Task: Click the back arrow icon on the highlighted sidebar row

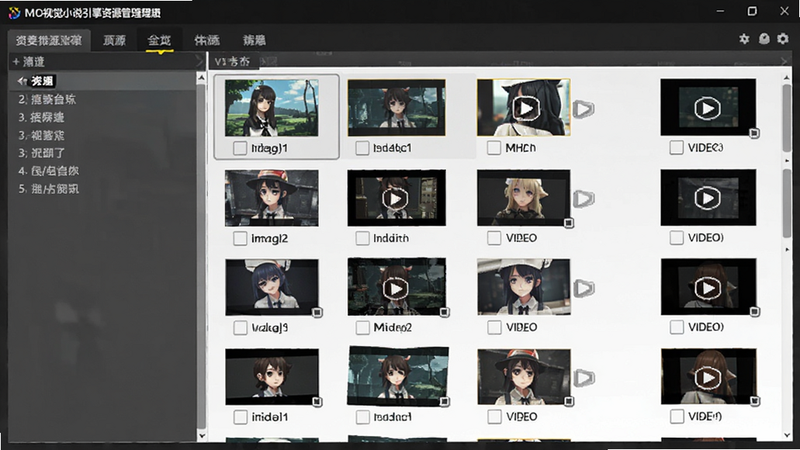Action: tap(21, 81)
